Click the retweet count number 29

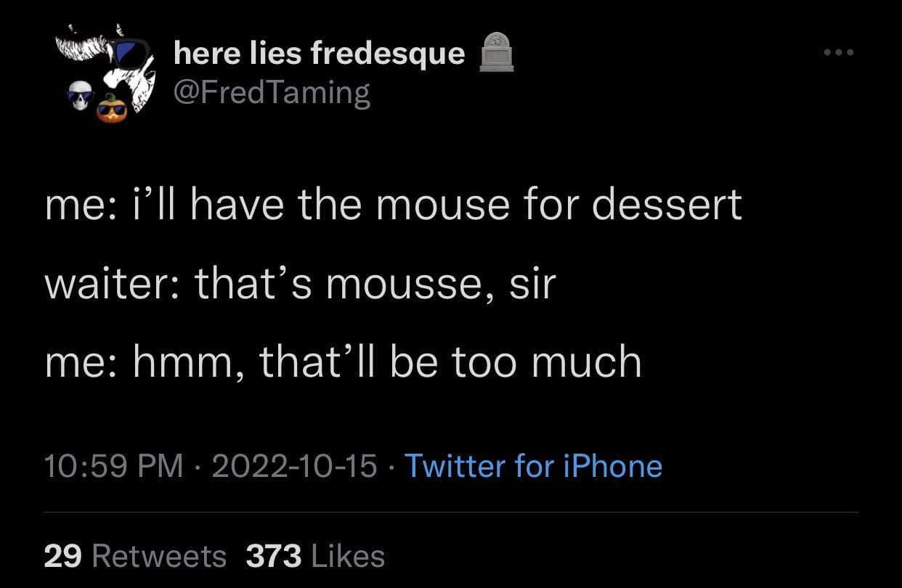[x=63, y=556]
